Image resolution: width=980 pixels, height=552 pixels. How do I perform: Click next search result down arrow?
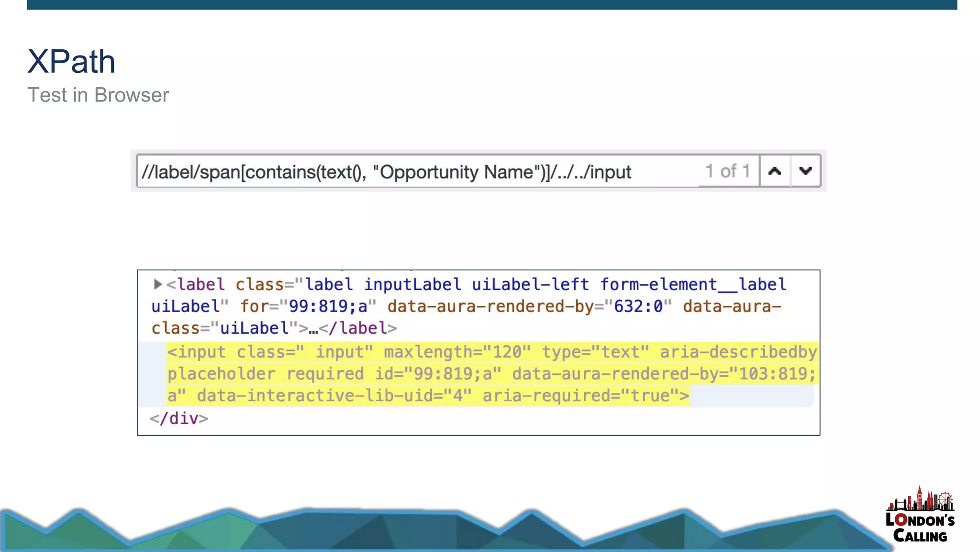[806, 171]
